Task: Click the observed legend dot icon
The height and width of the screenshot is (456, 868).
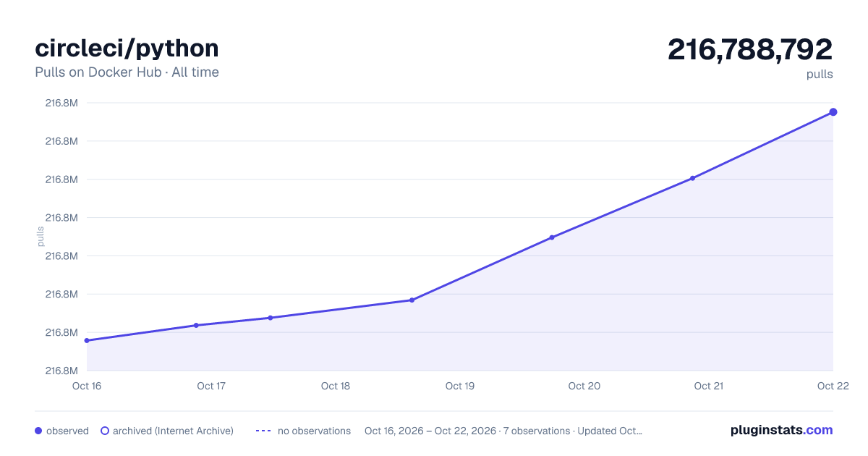Action: point(38,431)
